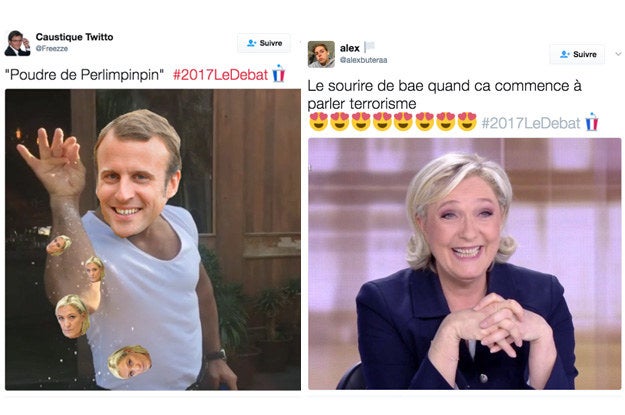
Task: Follow alex using the Suivre button
Action: (x=577, y=54)
